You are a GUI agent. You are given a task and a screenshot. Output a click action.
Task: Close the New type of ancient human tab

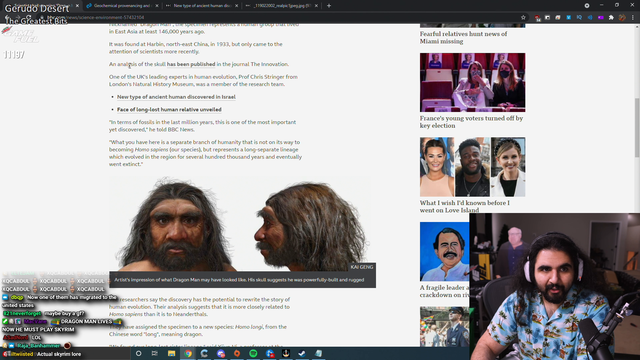pos(236,6)
